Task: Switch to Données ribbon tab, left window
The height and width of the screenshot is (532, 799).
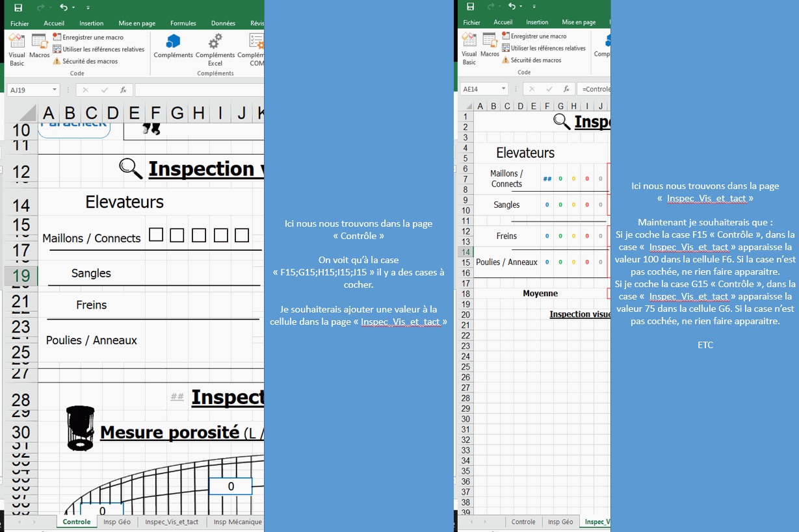Action: click(x=223, y=23)
